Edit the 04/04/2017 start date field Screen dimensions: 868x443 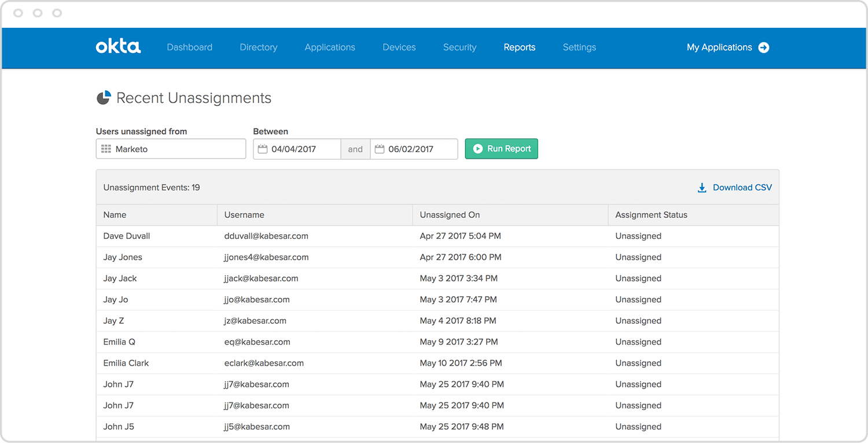(x=301, y=149)
